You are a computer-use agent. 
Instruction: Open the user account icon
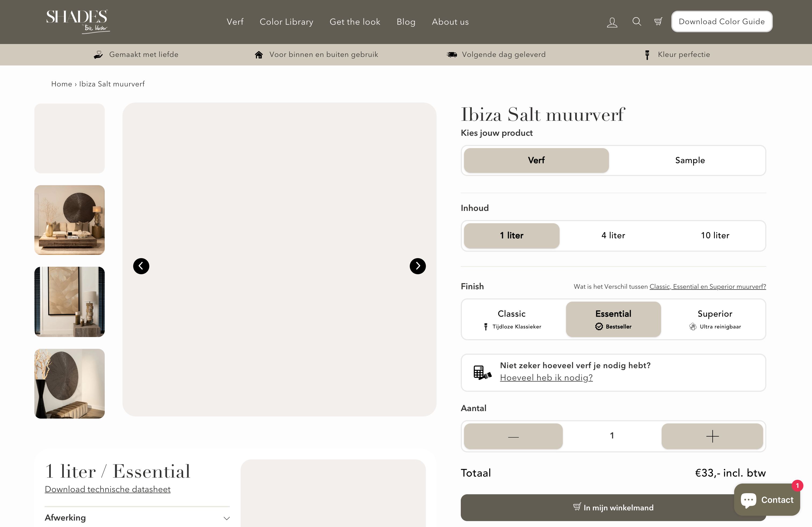612,22
